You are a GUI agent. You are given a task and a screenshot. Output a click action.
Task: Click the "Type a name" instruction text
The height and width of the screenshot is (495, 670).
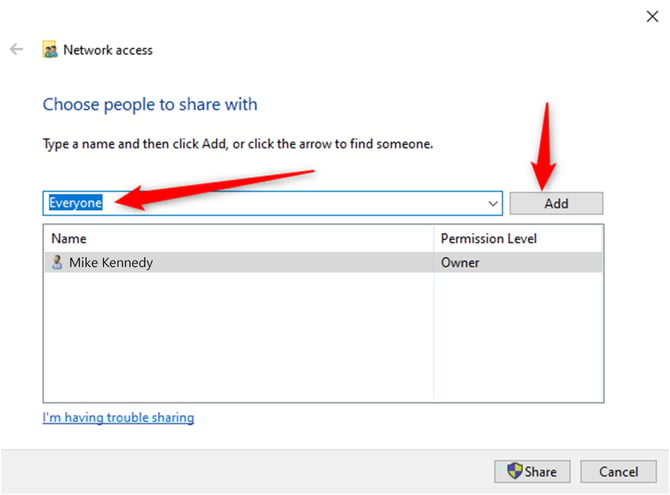[238, 144]
